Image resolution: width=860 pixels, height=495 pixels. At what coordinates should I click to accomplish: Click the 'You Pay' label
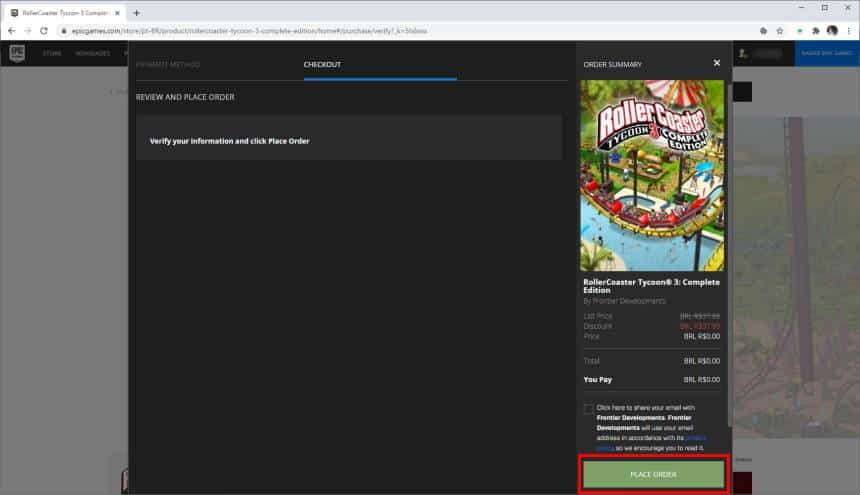(x=597, y=379)
